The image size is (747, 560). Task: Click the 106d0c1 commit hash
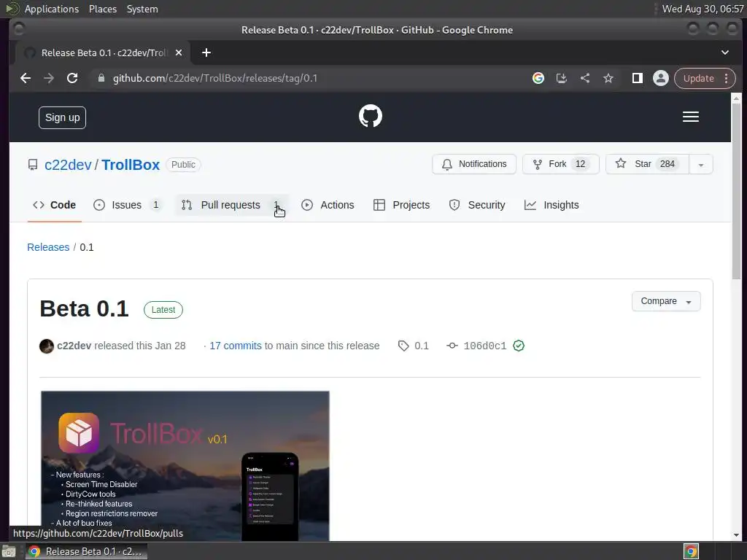coord(485,346)
